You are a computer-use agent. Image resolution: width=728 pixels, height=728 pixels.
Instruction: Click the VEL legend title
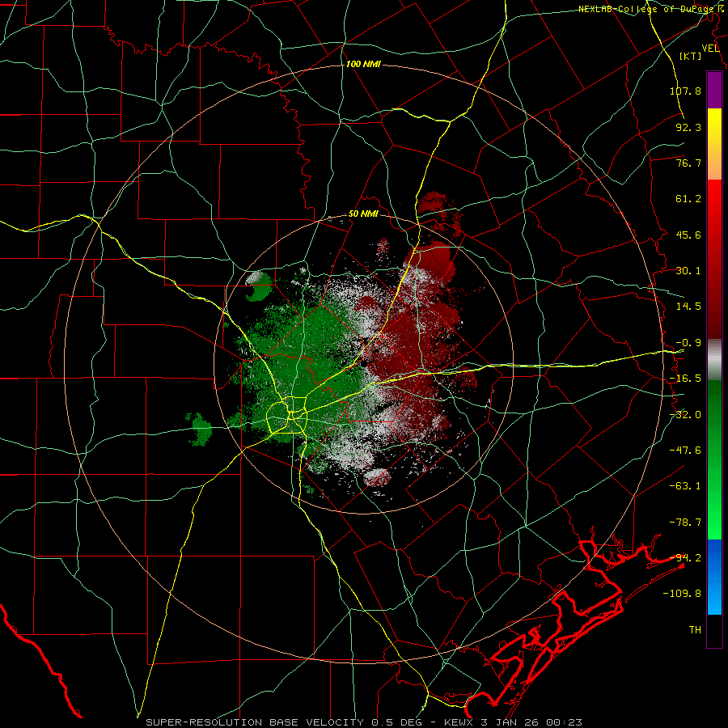[710, 49]
